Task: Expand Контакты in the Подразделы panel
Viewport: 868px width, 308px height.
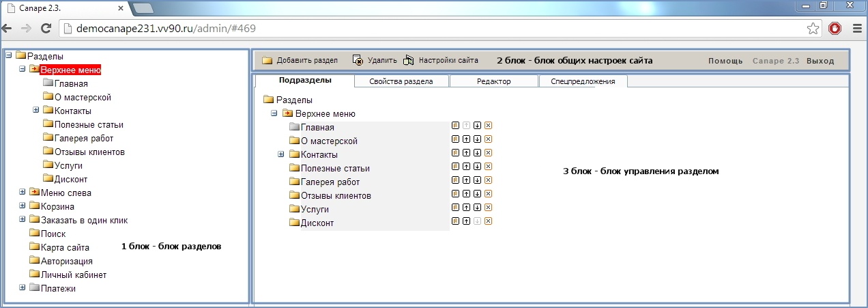Action: click(280, 154)
